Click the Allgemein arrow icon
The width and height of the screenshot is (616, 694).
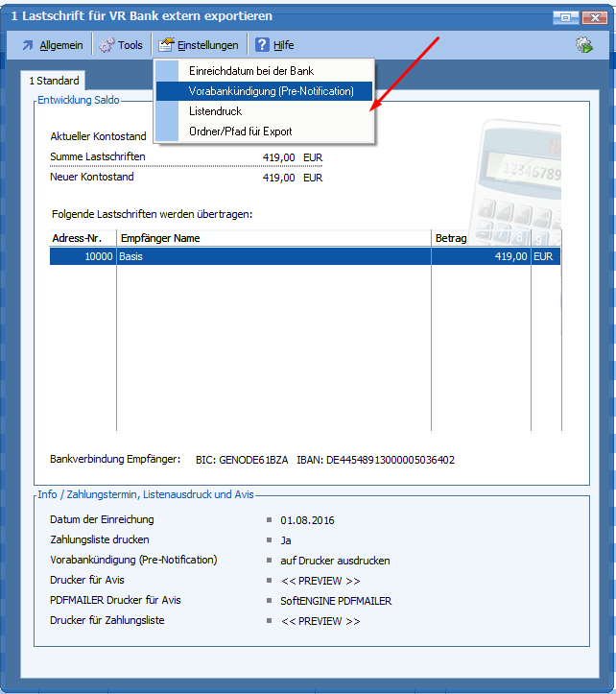pos(27,45)
